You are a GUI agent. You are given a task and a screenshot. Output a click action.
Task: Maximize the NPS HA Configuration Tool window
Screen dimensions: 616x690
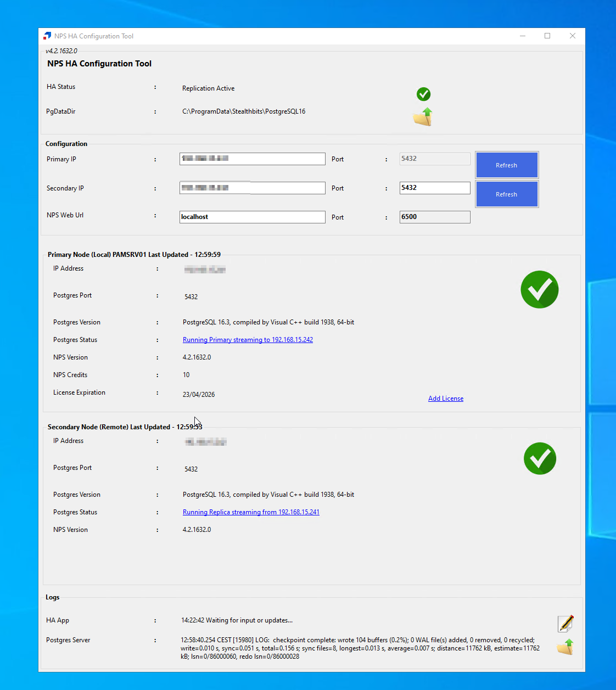click(x=547, y=36)
